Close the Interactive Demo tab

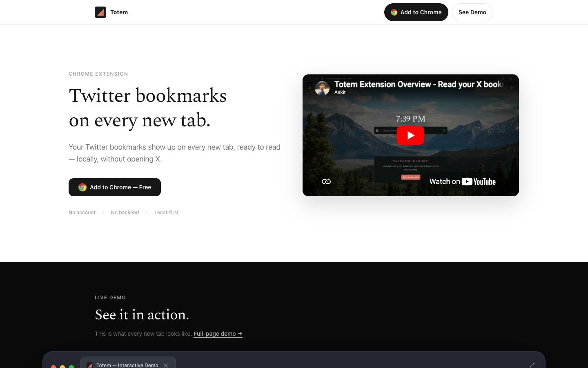(166, 365)
